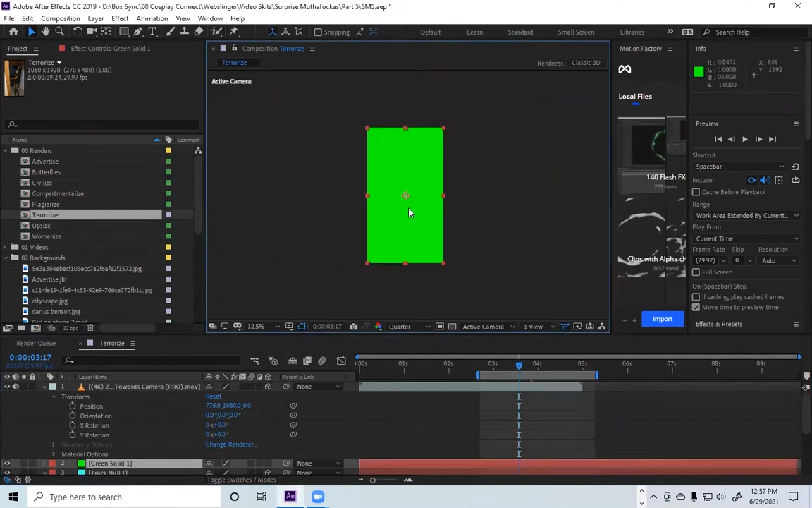
Task: Take a snapshot with camera icon
Action: tap(353, 327)
